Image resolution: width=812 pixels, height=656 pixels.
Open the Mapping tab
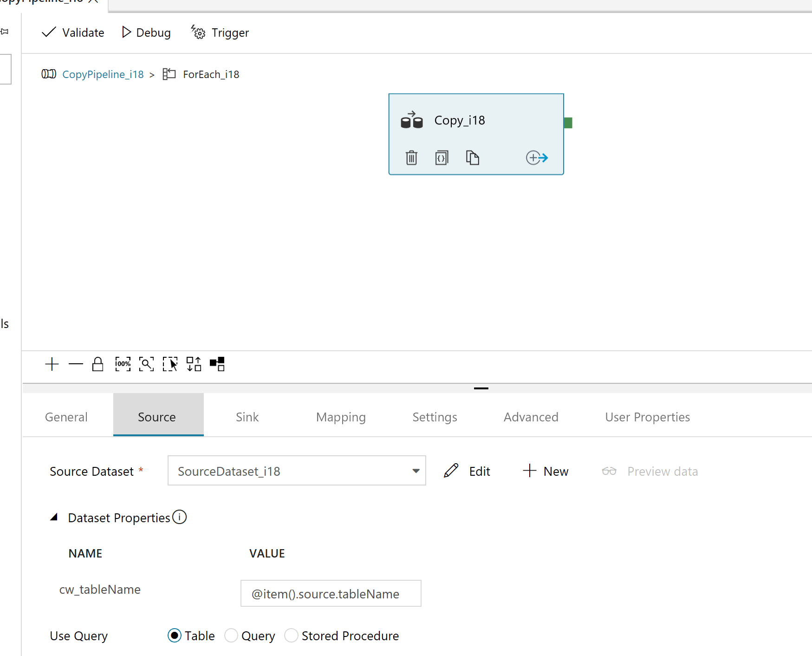click(341, 417)
